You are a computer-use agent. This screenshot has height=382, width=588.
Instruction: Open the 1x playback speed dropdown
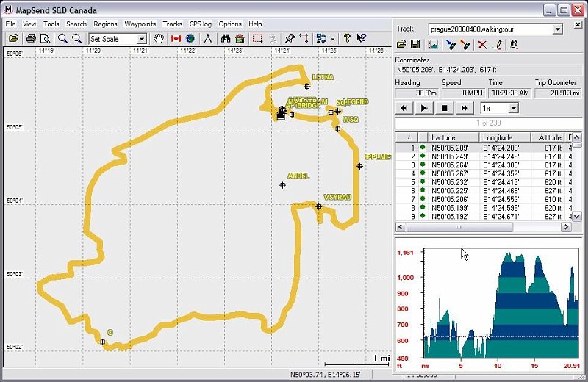(513, 108)
